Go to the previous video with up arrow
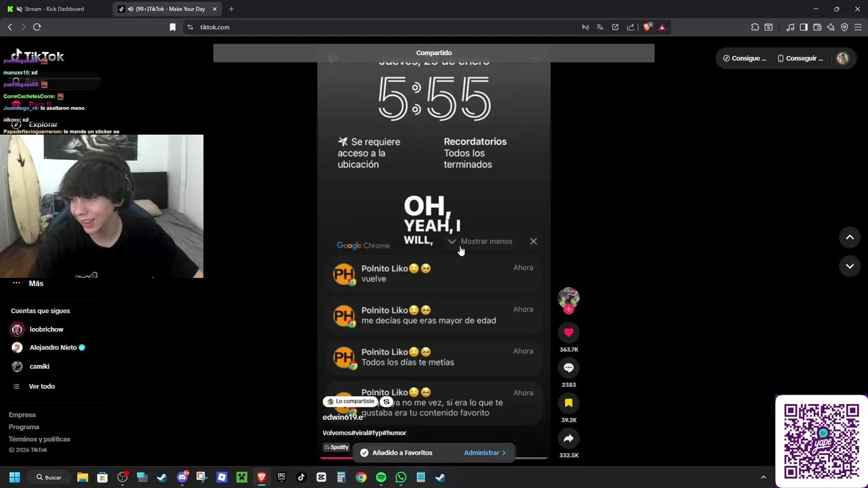Image resolution: width=868 pixels, height=488 pixels. (x=850, y=237)
